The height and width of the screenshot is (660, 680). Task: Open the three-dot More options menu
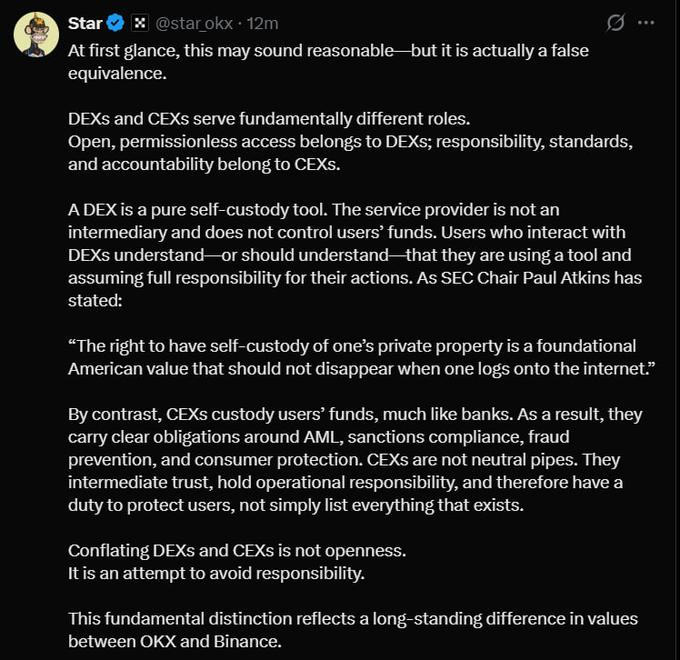(x=647, y=23)
